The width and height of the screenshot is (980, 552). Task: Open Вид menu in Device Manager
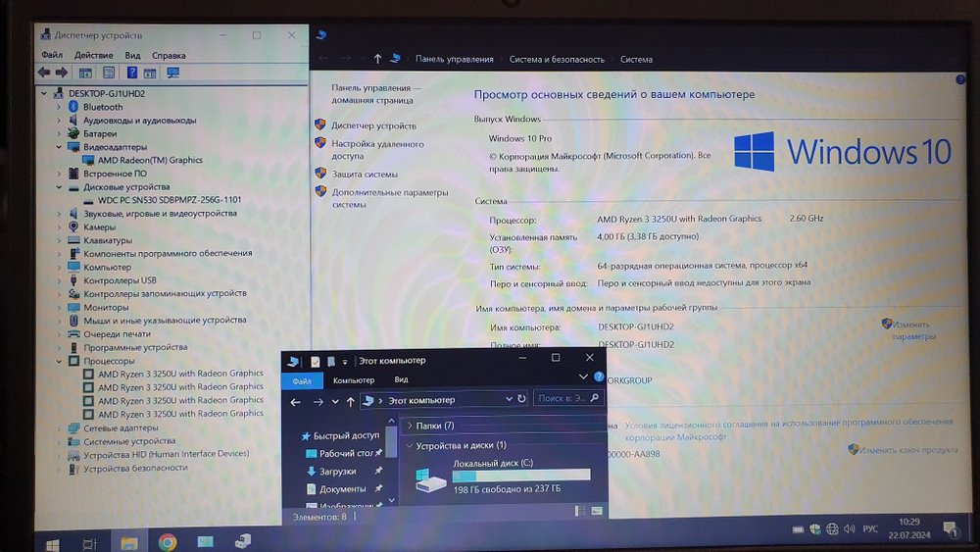point(132,55)
